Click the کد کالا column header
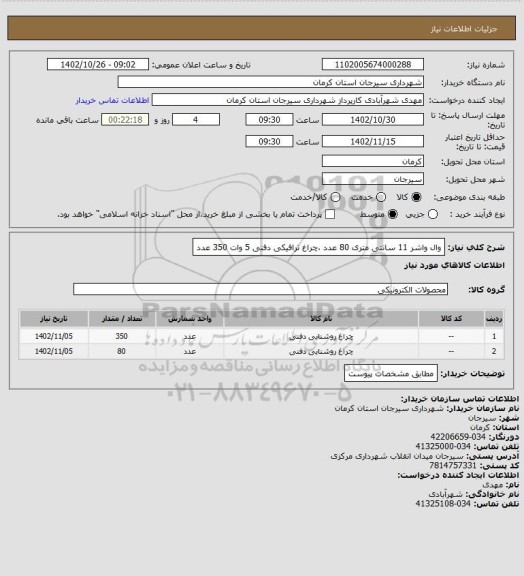 tap(451, 318)
